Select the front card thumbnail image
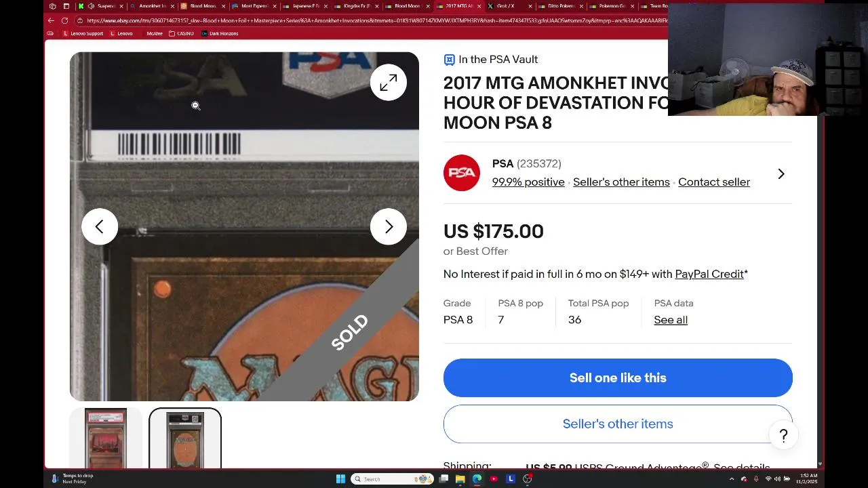Viewport: 868px width, 488px height. click(x=106, y=439)
